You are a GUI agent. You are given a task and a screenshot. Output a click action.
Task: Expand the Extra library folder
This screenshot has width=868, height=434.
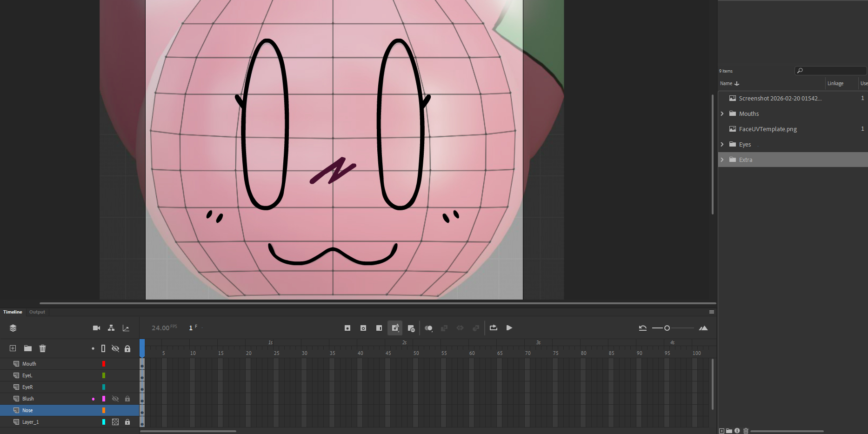[x=722, y=160]
